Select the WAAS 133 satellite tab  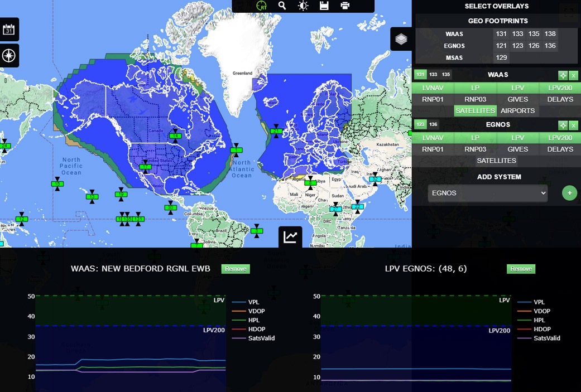tap(433, 75)
